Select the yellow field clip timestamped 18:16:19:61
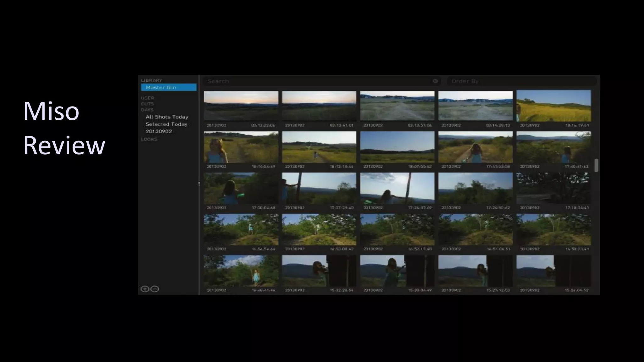Viewport: 644px width, 362px height. (554, 106)
